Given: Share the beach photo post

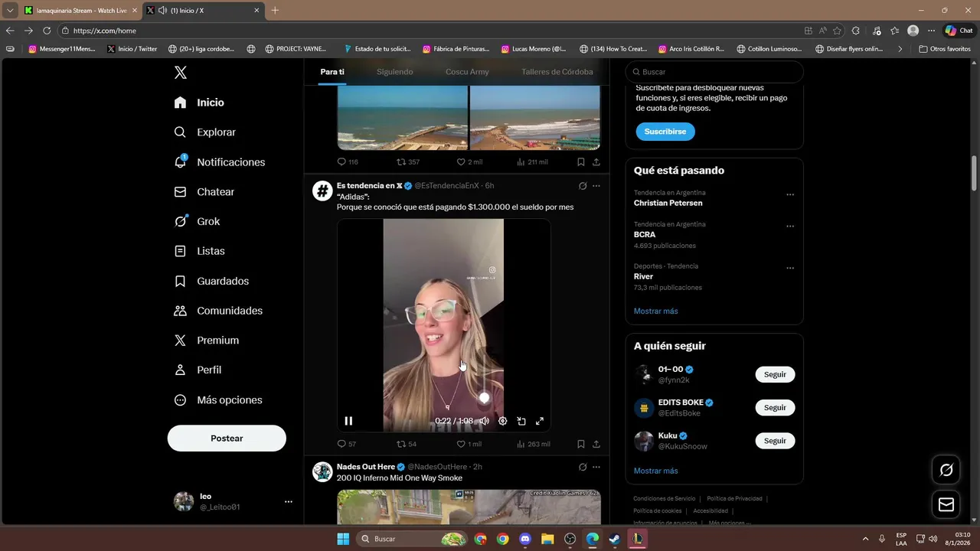Looking at the screenshot, I should 596,162.
